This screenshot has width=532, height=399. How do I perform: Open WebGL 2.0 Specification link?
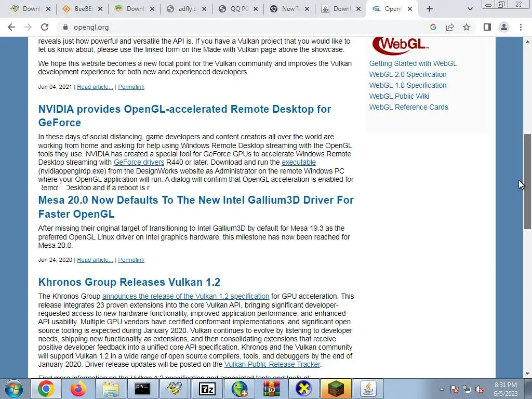(408, 74)
